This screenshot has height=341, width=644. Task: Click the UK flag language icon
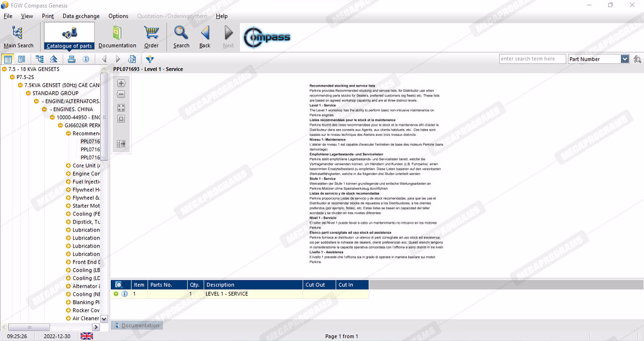tap(87, 336)
